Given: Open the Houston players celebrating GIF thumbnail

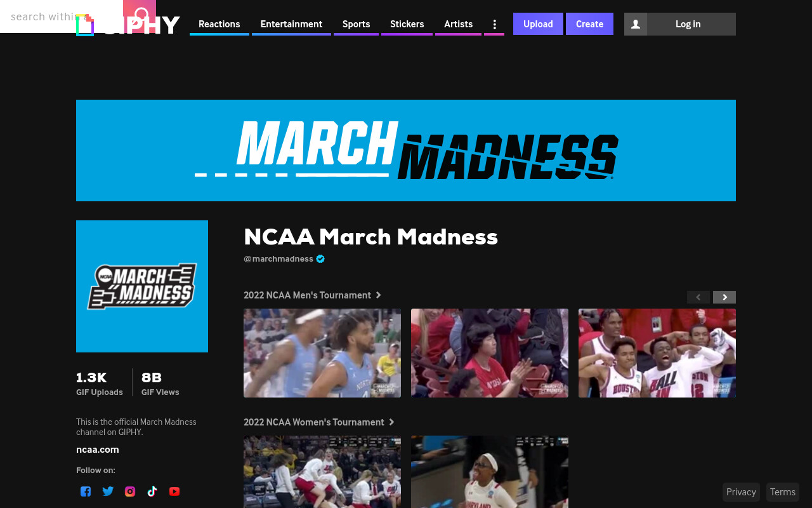Looking at the screenshot, I should pos(657,353).
